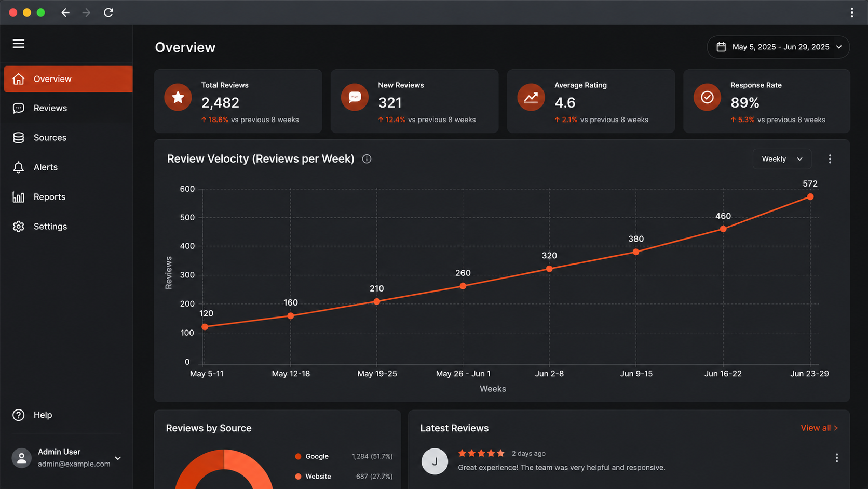868x489 pixels.
Task: Click the Google legend color dot
Action: 298,457
